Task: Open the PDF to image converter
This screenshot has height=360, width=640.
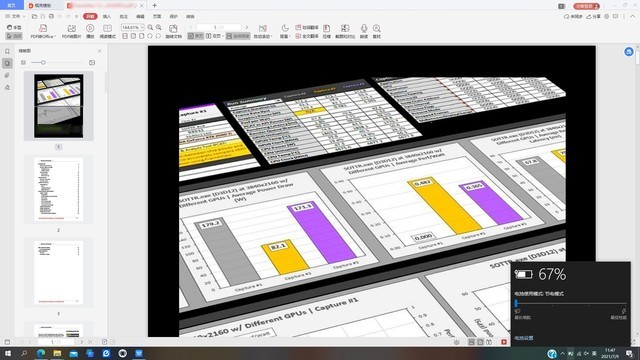Action: point(71,31)
